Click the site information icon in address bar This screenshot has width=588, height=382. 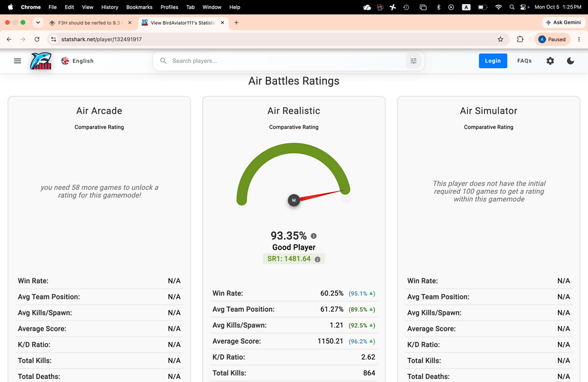coord(54,39)
